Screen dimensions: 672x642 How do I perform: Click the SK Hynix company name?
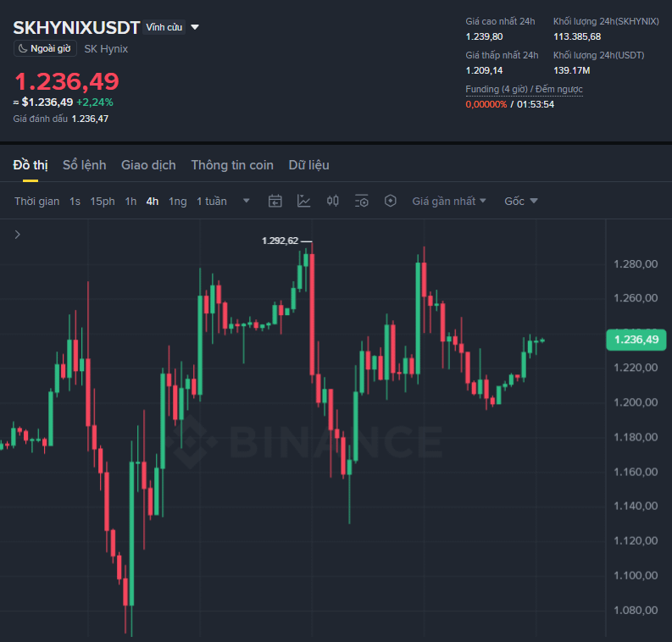[106, 49]
